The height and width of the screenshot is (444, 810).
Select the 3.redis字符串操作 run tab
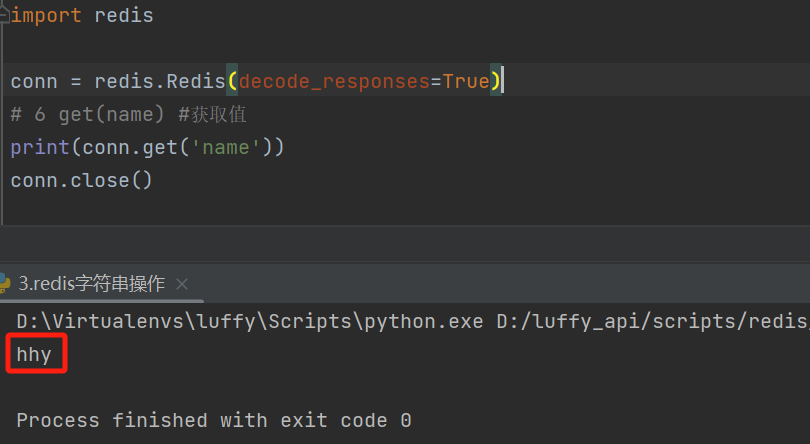click(x=91, y=284)
